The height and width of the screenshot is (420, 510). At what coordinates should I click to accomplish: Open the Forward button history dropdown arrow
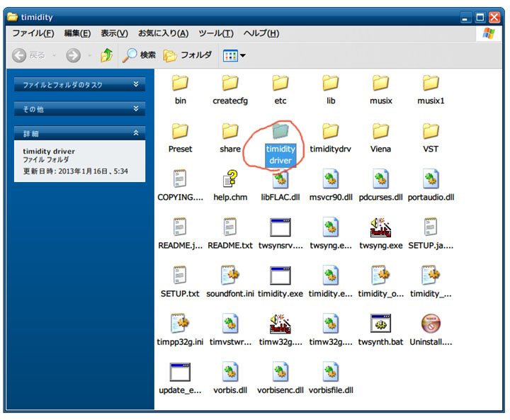[89, 56]
